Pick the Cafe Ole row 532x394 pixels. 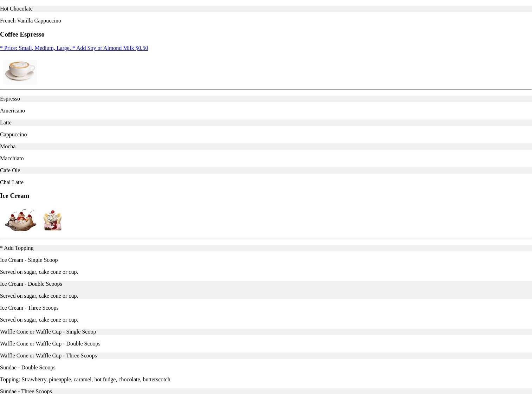266,170
